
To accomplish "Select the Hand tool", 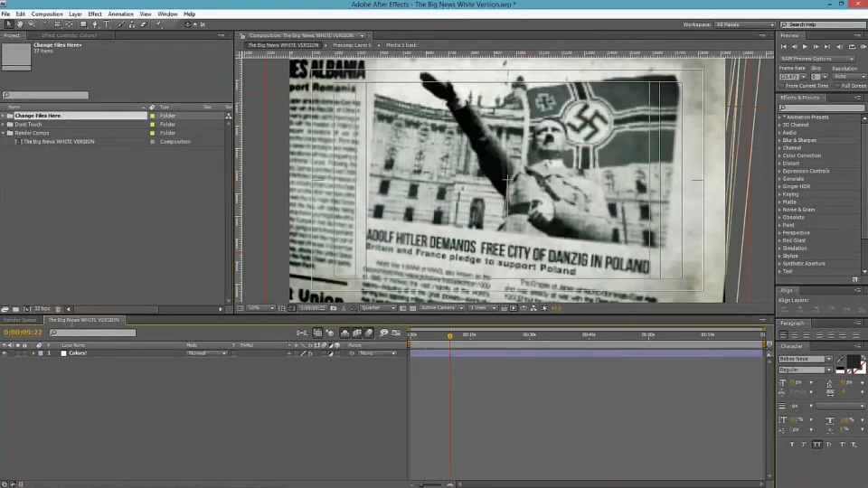I will coord(20,24).
